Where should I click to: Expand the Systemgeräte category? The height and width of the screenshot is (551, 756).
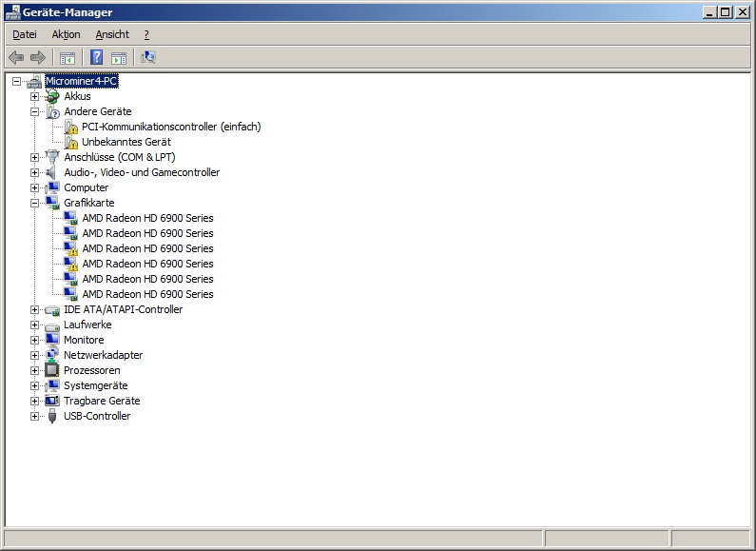35,386
